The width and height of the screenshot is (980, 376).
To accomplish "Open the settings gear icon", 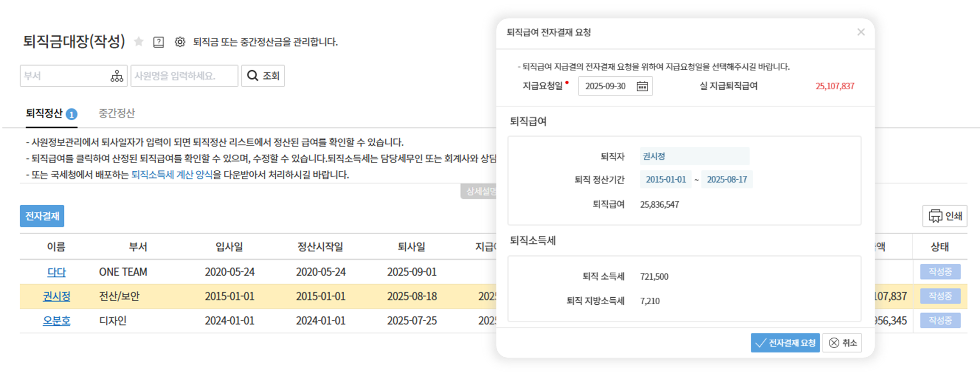I will click(x=180, y=42).
